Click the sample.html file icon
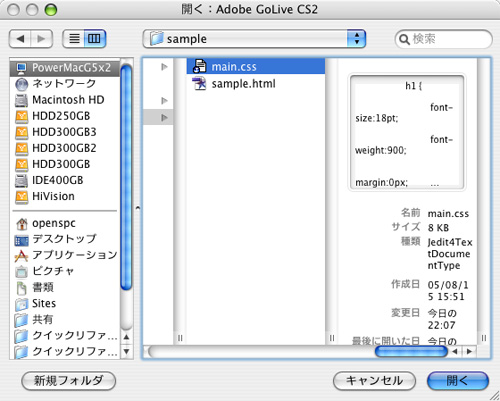Image resolution: width=500 pixels, height=401 pixels. tap(199, 83)
